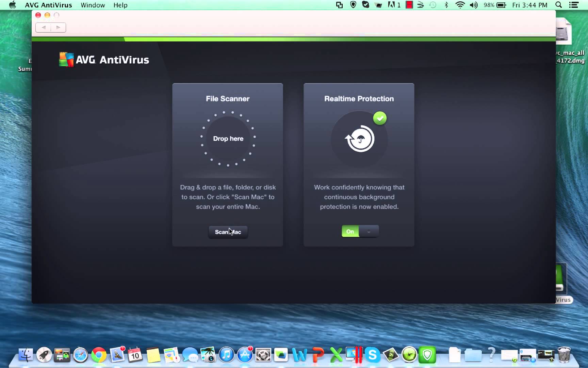The height and width of the screenshot is (368, 588).
Task: Click the Bluetooth menu bar icon
Action: click(446, 5)
